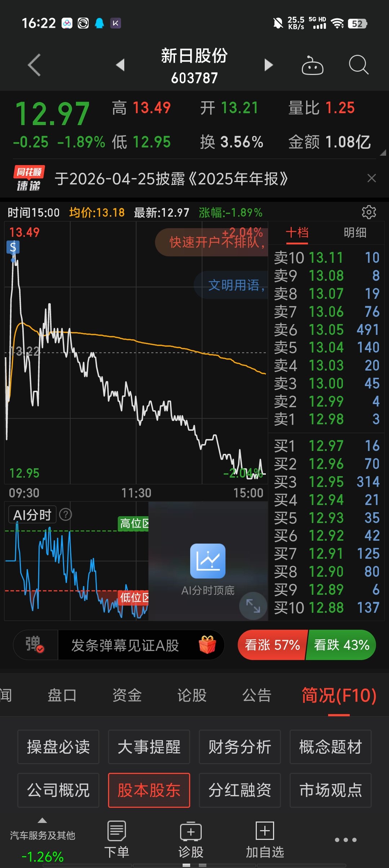Open 操盘必读 section
The height and width of the screenshot is (868, 389).
58,747
